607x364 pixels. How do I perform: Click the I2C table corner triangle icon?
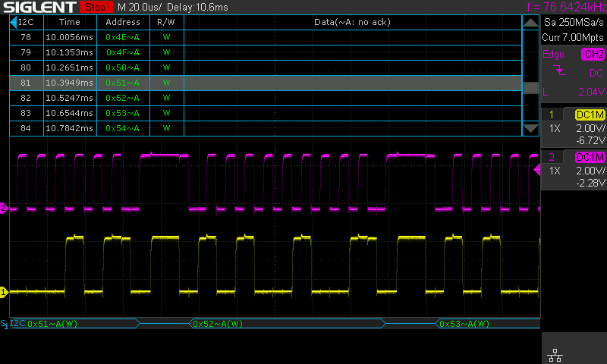14,22
